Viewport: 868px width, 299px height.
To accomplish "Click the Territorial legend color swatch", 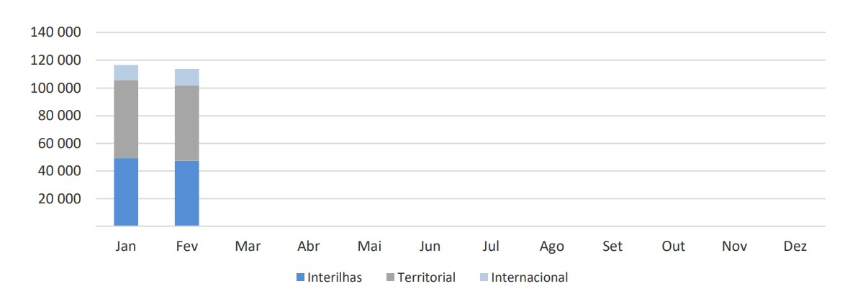I will coord(391,277).
